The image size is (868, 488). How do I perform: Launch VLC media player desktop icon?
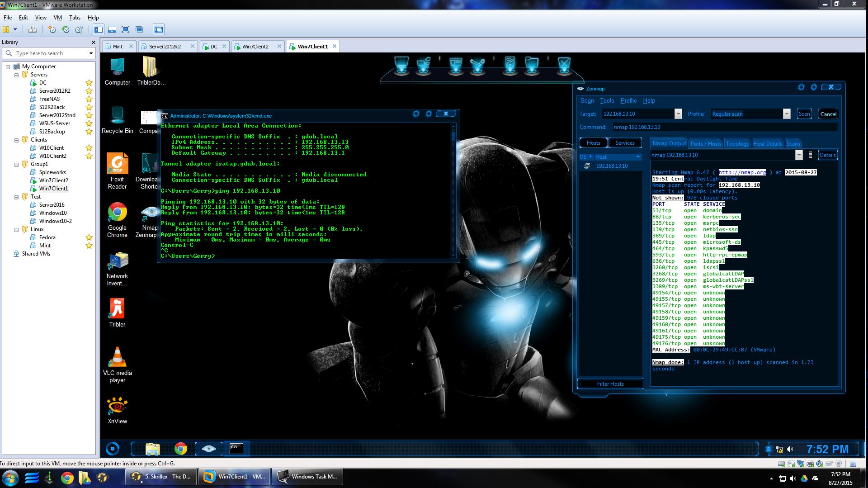tap(117, 365)
